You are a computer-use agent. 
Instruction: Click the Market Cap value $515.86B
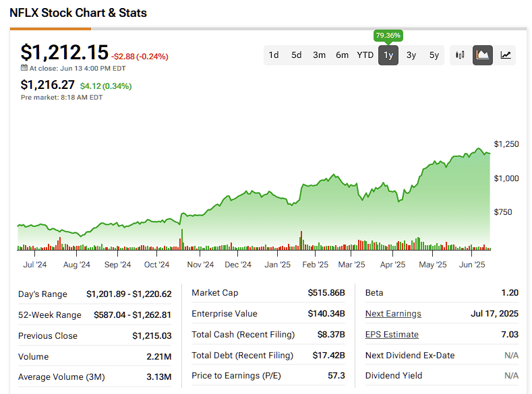(326, 293)
